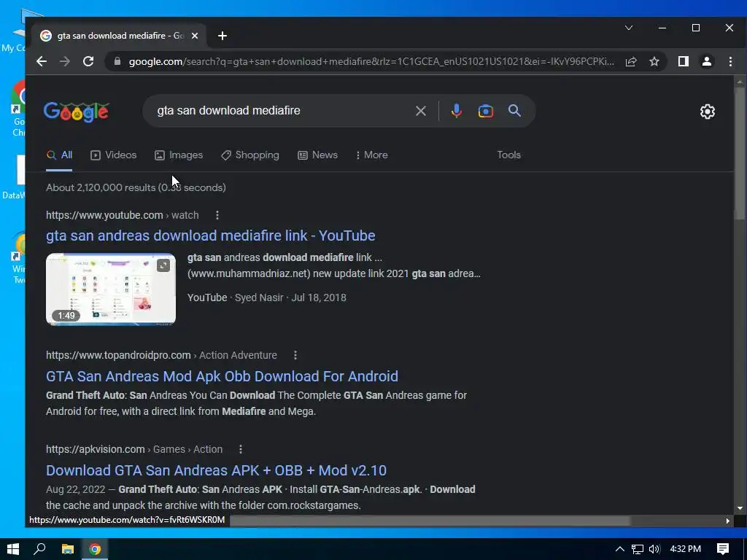Expand the More search filters
Screen dimensions: 747x560
point(371,155)
